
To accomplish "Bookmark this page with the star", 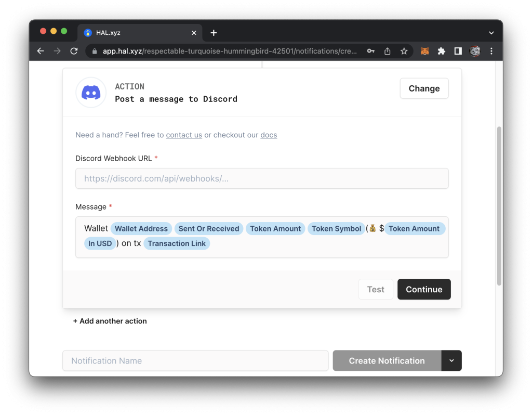I will (404, 51).
